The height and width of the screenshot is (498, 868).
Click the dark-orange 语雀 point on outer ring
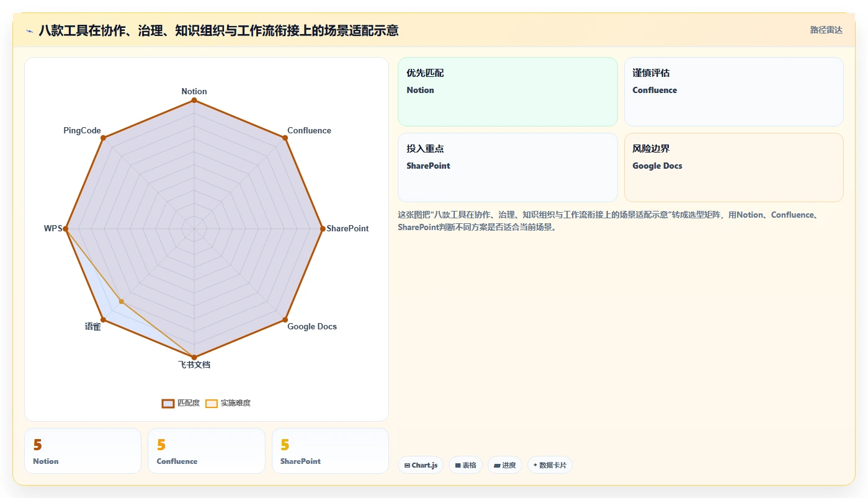click(x=103, y=320)
